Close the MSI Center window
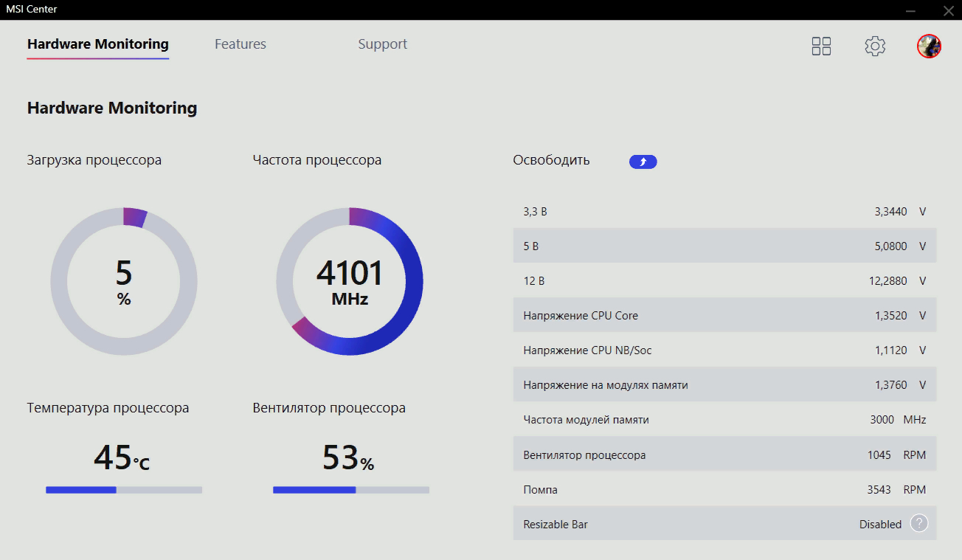962x560 pixels. [948, 10]
